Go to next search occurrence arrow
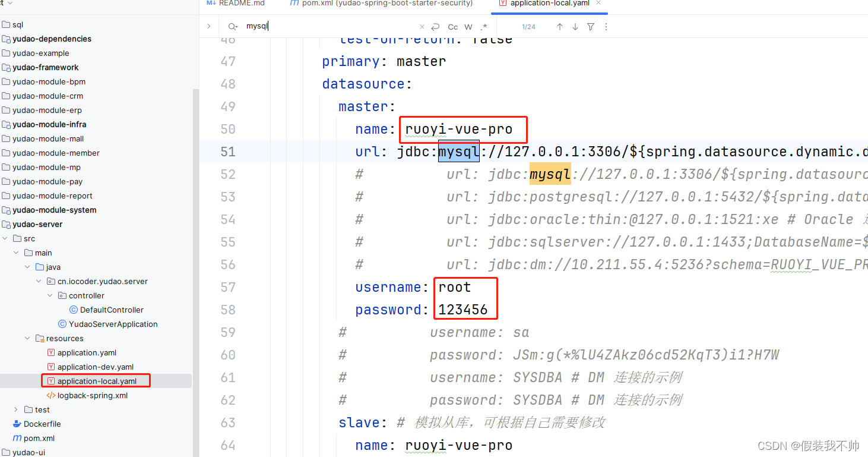868x457 pixels. (575, 27)
